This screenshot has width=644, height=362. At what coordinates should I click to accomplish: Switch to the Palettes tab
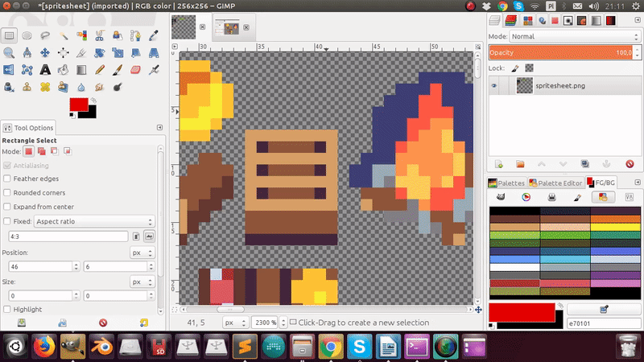tap(506, 183)
